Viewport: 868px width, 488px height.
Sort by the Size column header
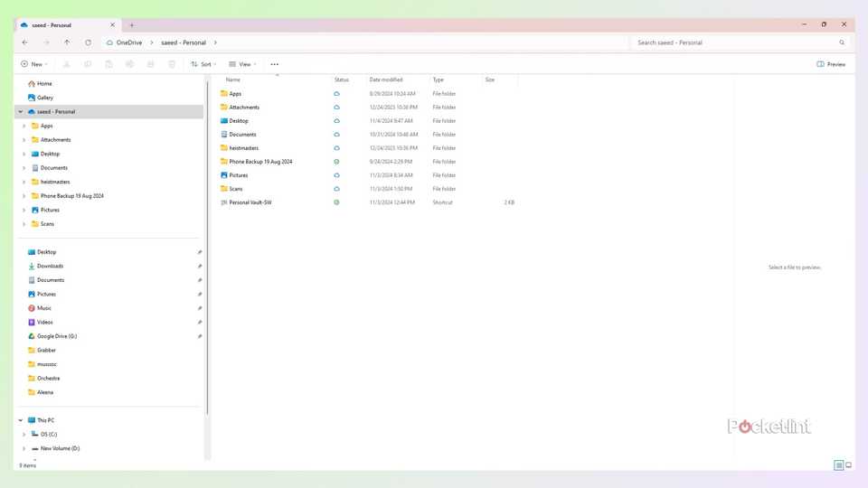coord(490,80)
